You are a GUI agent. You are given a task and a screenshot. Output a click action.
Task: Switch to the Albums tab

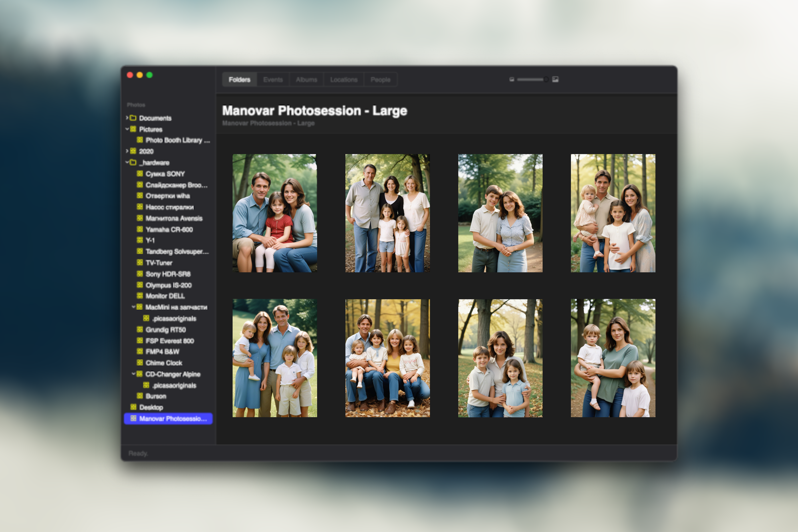click(x=306, y=79)
